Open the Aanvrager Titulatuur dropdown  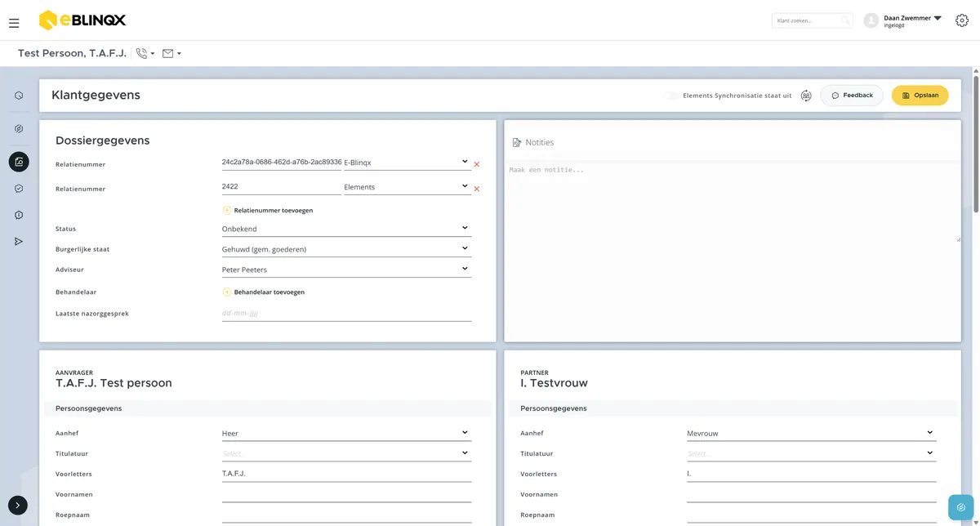click(346, 453)
